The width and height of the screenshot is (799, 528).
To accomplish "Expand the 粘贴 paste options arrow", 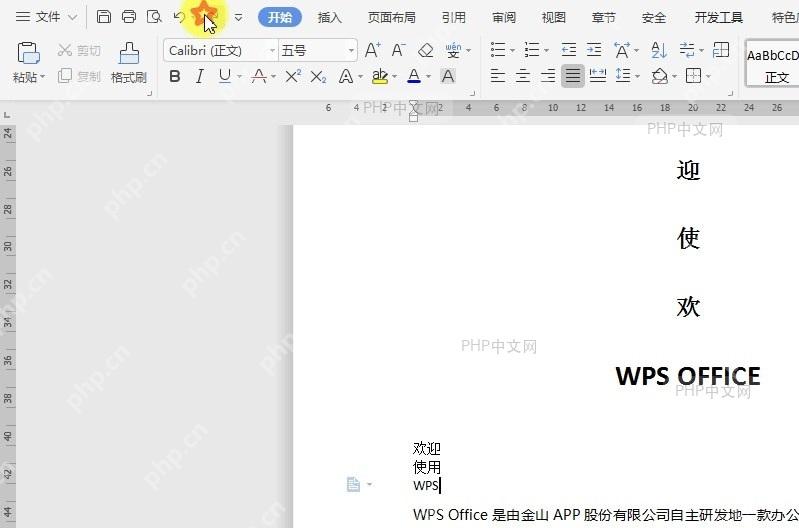I will coord(43,77).
